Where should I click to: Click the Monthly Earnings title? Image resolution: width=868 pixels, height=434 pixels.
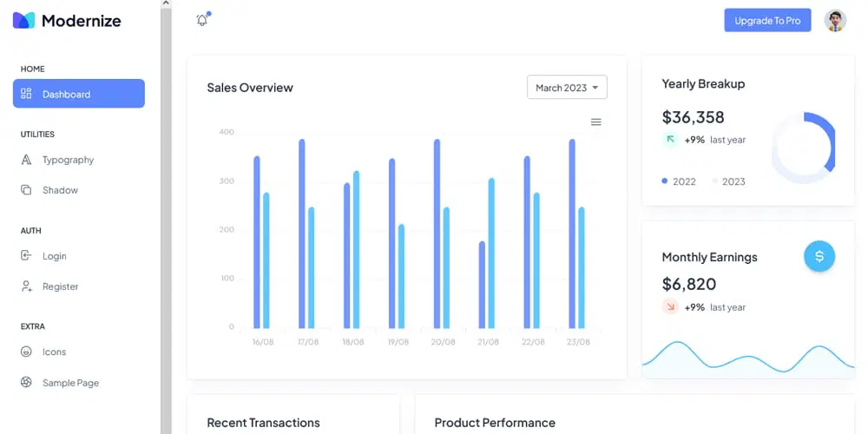click(x=710, y=257)
